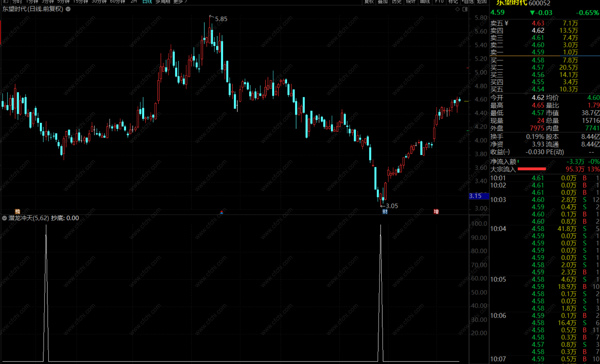Switch to the 日线 period tab
600x364 pixels.
point(147,1)
